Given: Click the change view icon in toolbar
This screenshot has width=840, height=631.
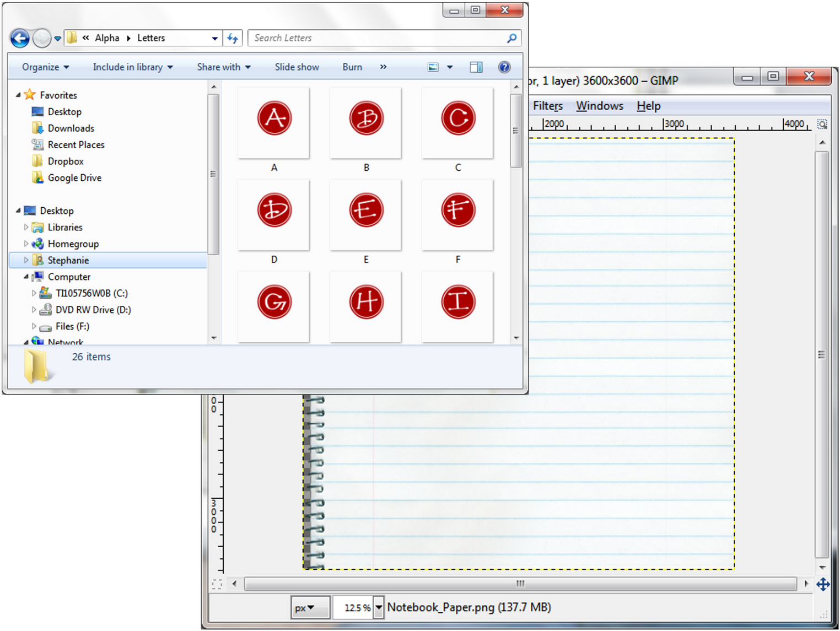Looking at the screenshot, I should (433, 67).
